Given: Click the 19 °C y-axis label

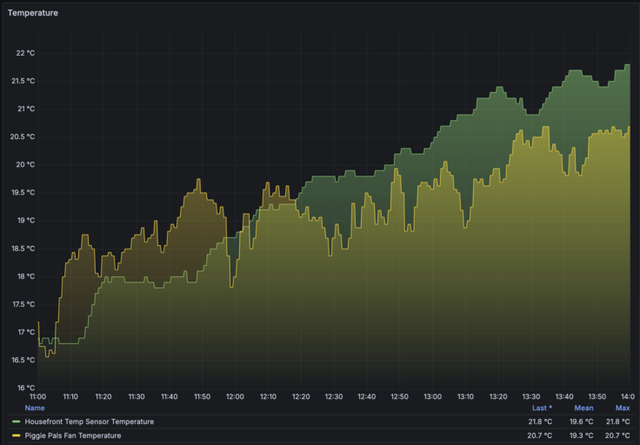Looking at the screenshot, I should pos(24,220).
